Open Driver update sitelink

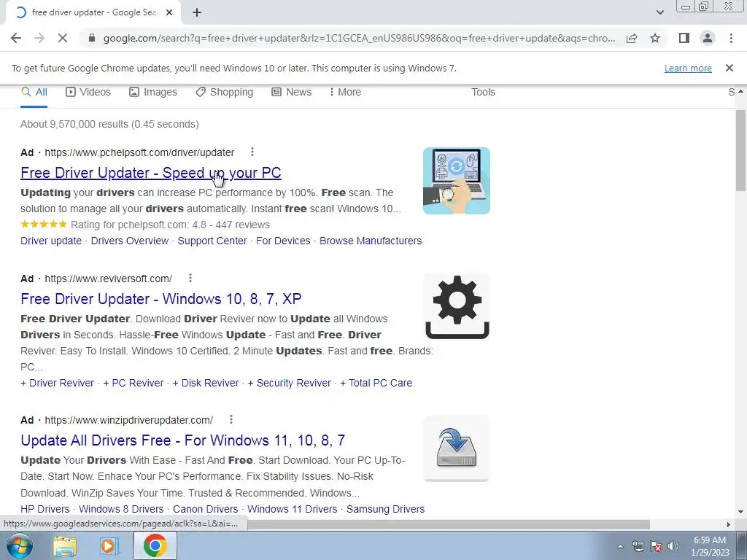click(x=51, y=241)
